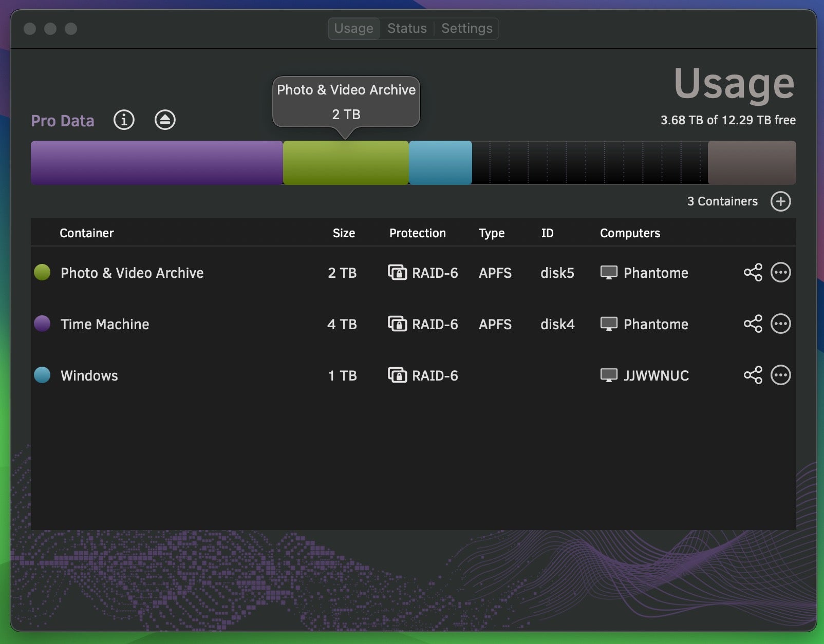Eject the Pro Data drive
Image resolution: width=824 pixels, height=644 pixels.
pyautogui.click(x=165, y=120)
